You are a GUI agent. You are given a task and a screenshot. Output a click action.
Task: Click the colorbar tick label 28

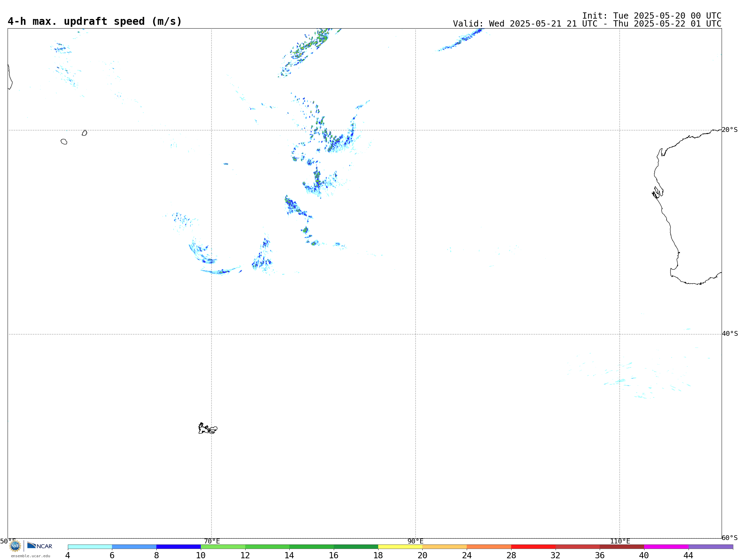click(x=511, y=555)
